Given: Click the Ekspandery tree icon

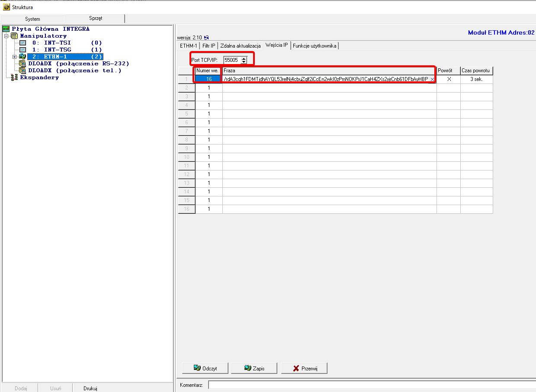Looking at the screenshot, I should (14, 78).
